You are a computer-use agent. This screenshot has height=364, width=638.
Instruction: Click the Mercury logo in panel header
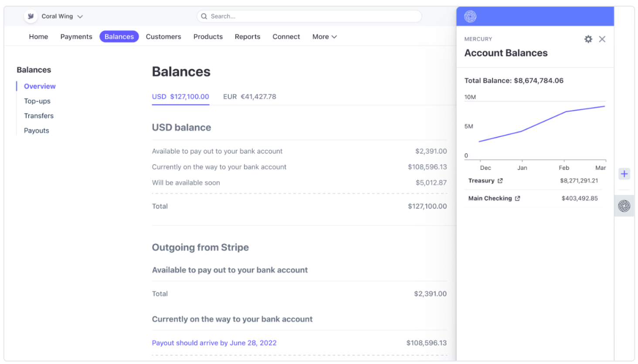coord(470,17)
